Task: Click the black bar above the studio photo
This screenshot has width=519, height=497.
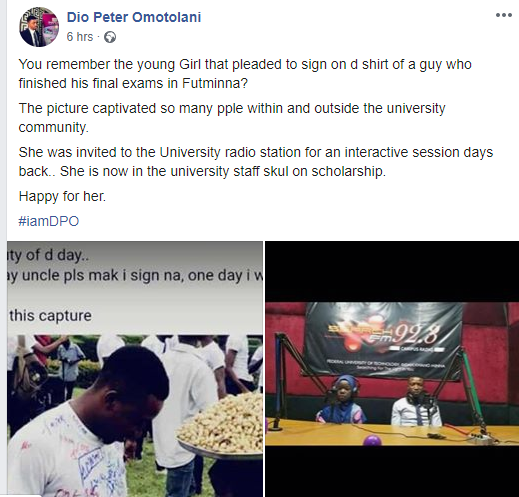Action: coord(392,271)
